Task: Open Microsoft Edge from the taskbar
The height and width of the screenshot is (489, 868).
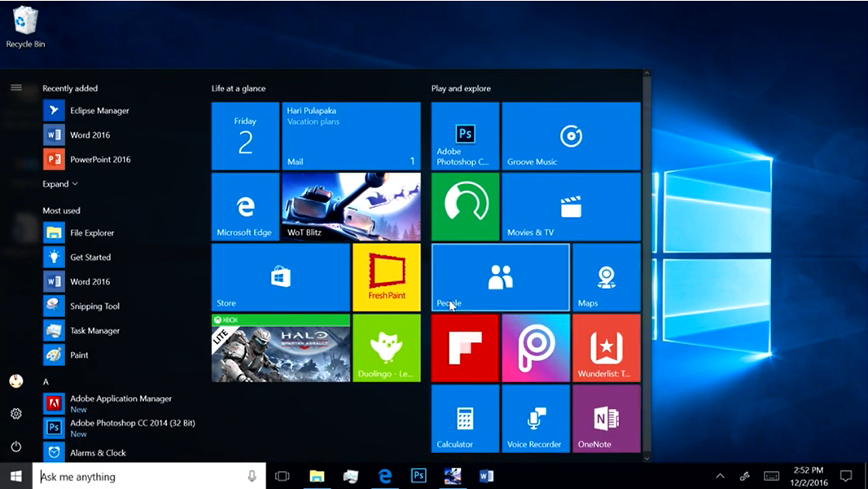Action: pos(384,476)
